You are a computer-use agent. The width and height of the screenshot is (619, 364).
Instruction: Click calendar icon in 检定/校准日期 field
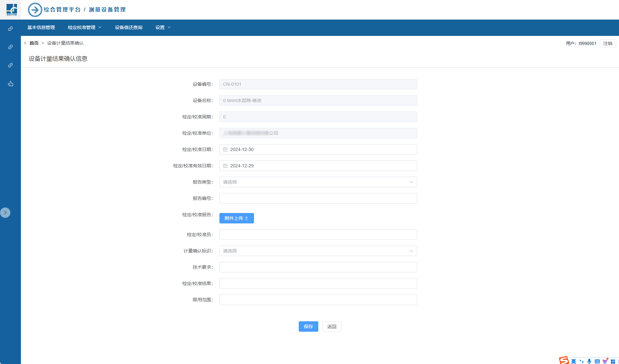tap(225, 149)
